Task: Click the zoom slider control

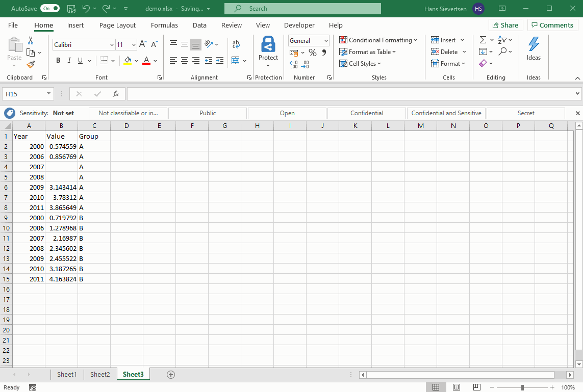Action: coord(521,387)
